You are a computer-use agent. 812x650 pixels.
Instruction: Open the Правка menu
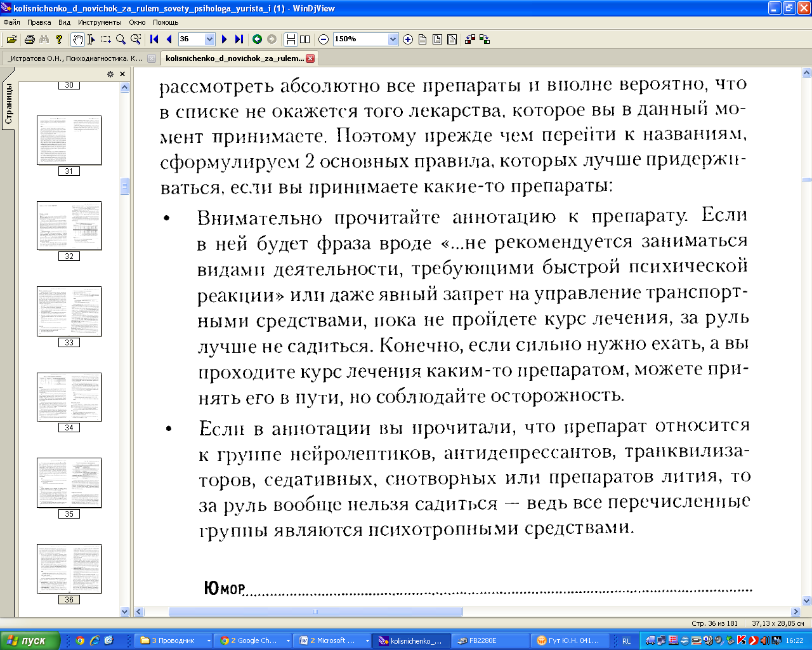[x=39, y=22]
